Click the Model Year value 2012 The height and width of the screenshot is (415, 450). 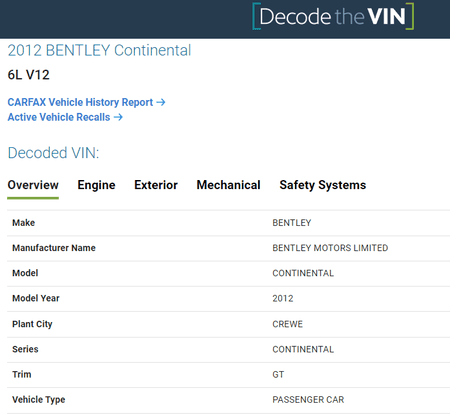click(x=283, y=298)
